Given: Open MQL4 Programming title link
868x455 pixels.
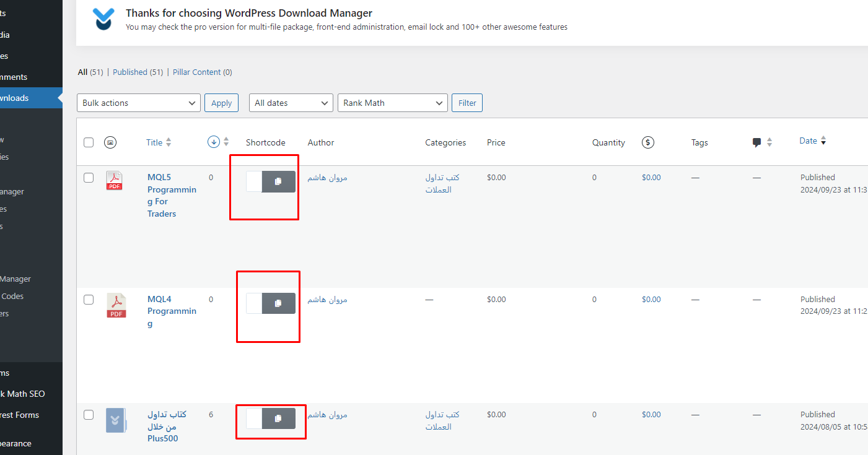Looking at the screenshot, I should pyautogui.click(x=172, y=311).
